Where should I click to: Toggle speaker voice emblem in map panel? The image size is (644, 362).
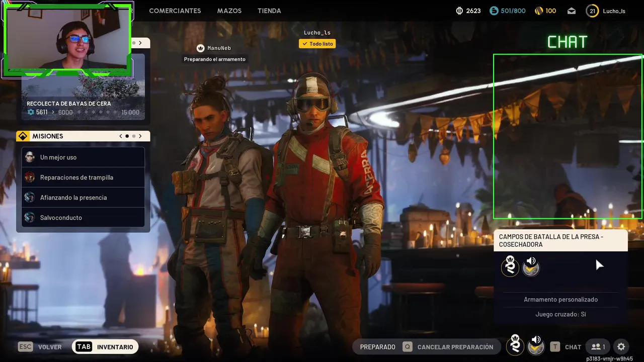pyautogui.click(x=531, y=266)
